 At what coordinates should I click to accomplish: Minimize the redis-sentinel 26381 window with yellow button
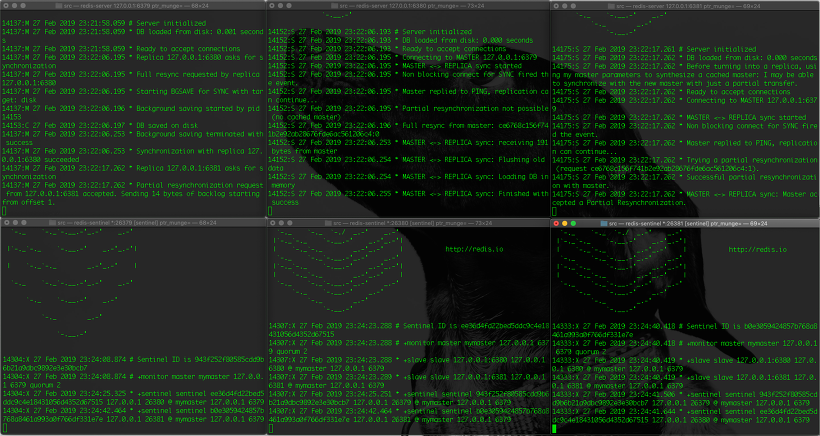coord(565,223)
